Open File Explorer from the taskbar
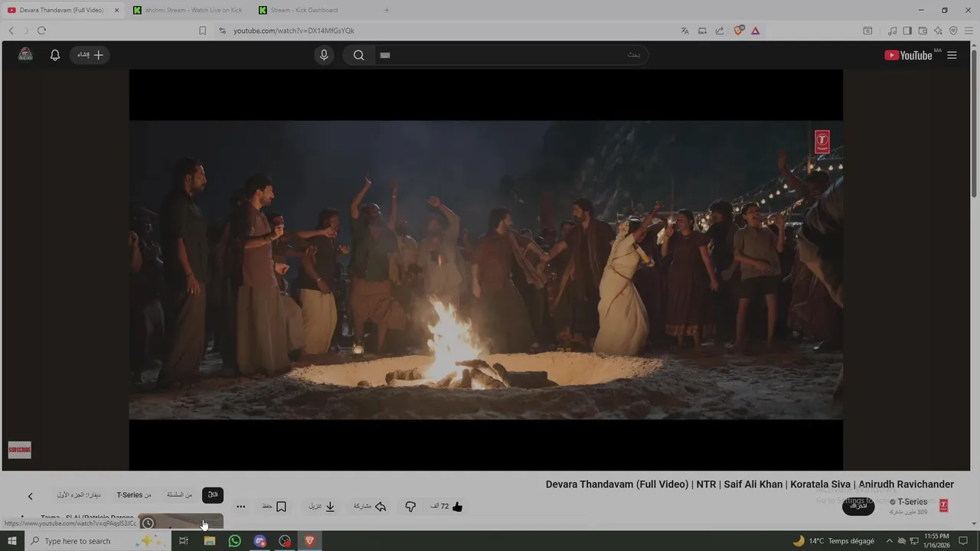Viewport: 980px width, 551px height. click(x=209, y=541)
